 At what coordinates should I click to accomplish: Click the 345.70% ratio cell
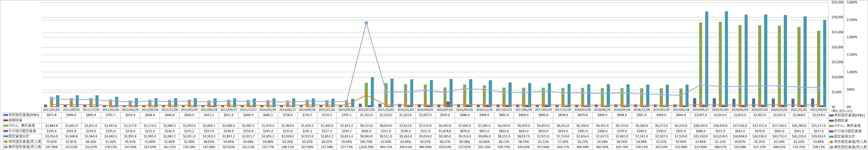click(366, 142)
